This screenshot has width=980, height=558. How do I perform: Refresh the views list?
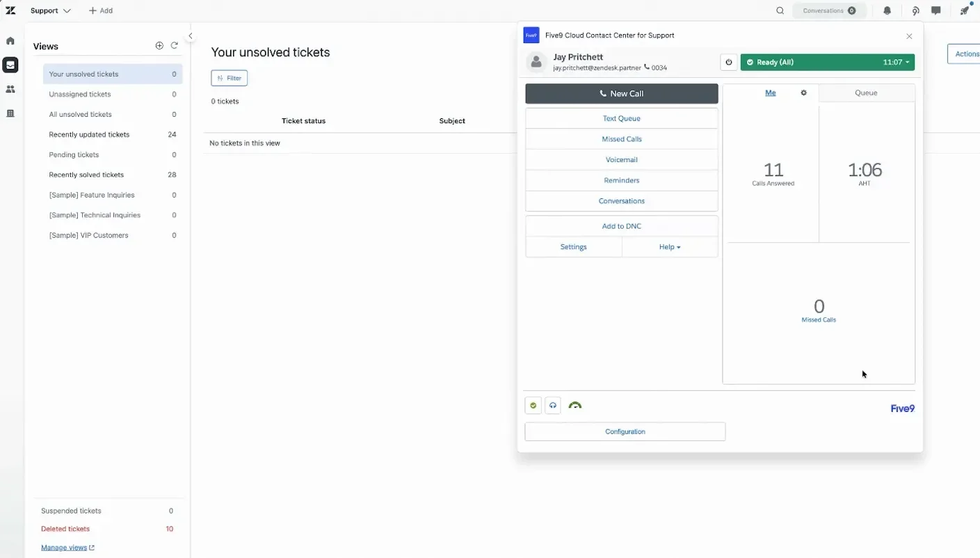(x=175, y=46)
